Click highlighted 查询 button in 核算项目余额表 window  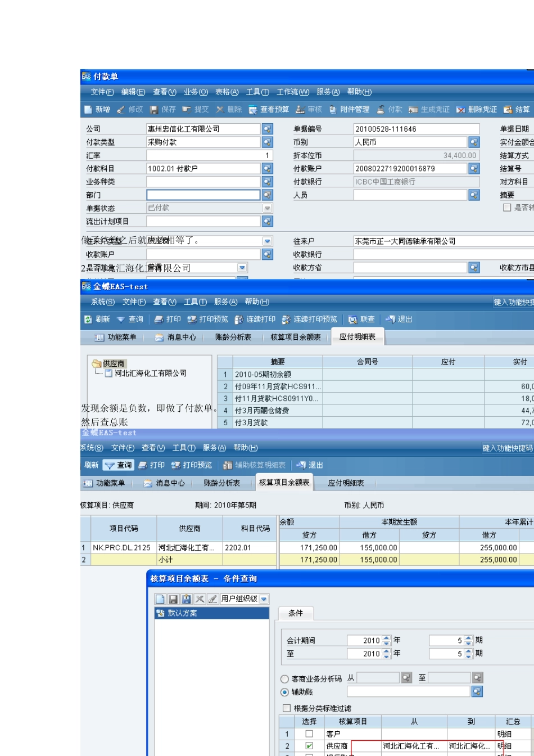[x=119, y=465]
